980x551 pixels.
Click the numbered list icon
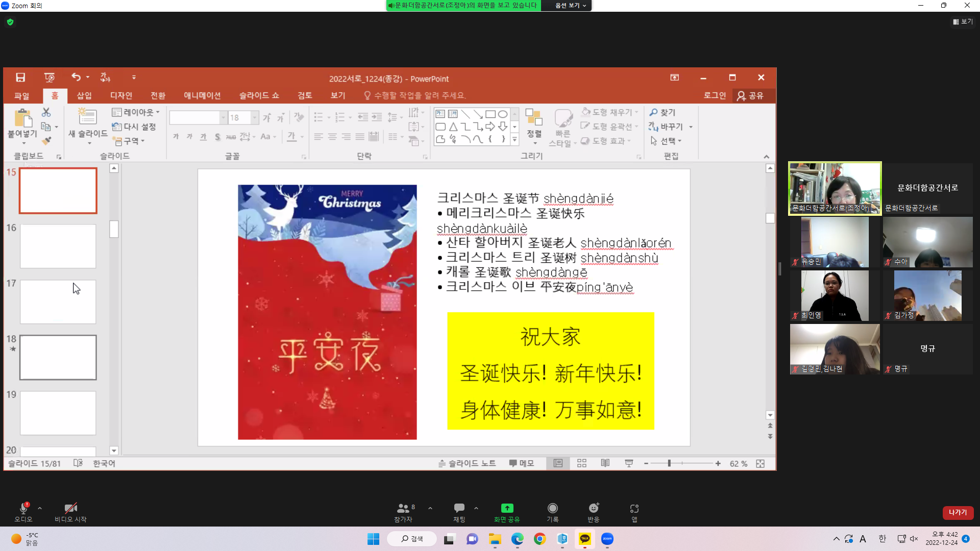340,117
